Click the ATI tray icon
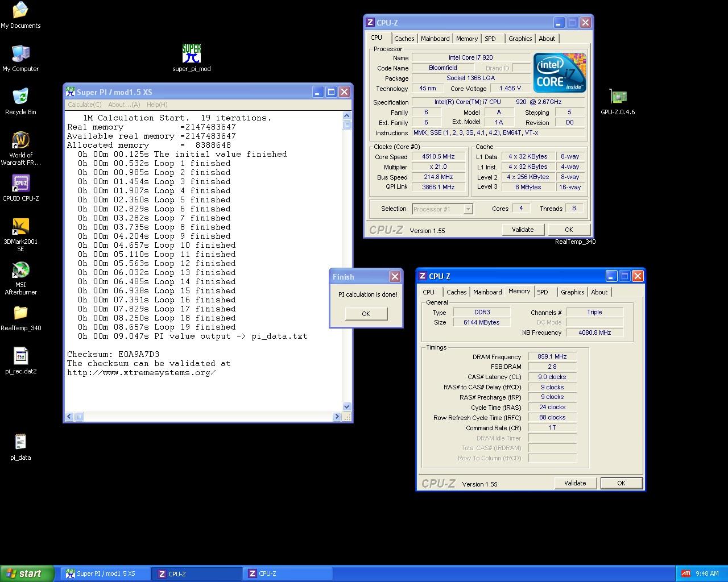Screen dimensions: 728x582 point(686,573)
